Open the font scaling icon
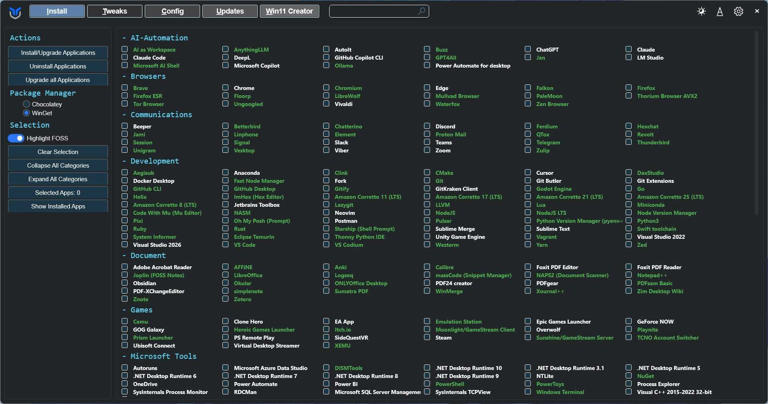 [719, 12]
